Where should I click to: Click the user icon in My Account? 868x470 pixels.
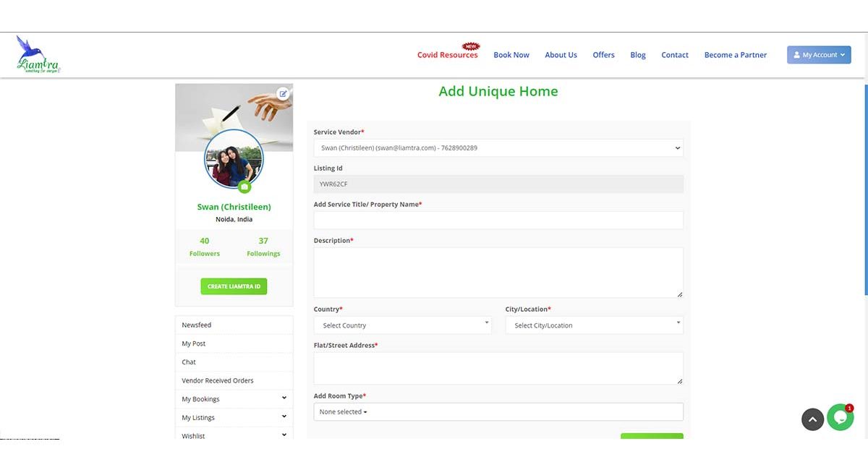796,55
